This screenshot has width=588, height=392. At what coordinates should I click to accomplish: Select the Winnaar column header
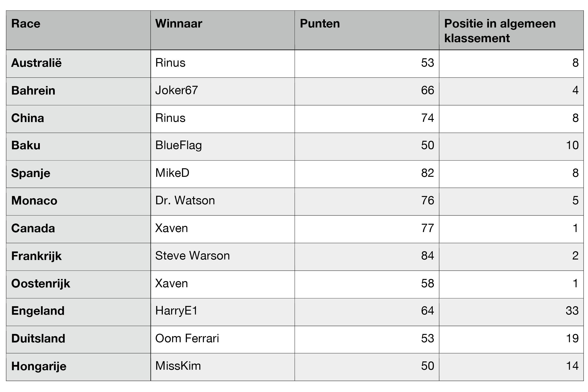click(x=223, y=30)
